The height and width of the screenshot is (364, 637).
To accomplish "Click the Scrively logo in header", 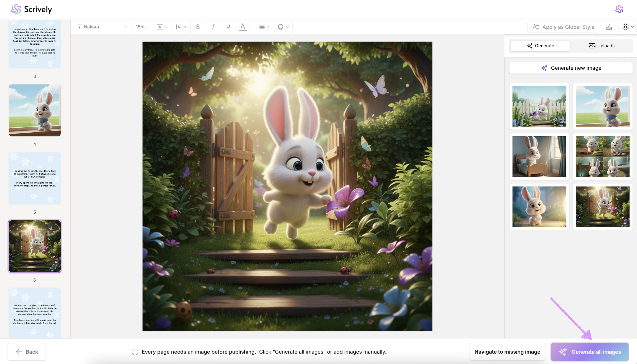I will 31,10.
